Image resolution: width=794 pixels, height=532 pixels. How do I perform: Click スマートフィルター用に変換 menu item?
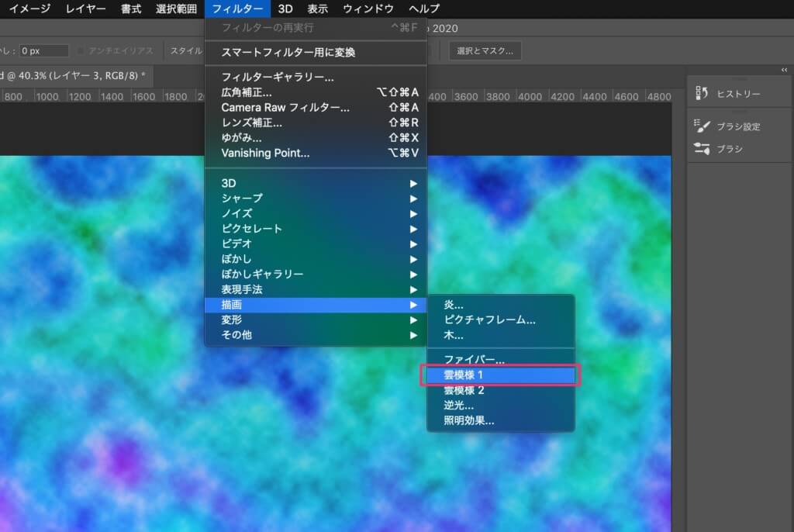(288, 53)
